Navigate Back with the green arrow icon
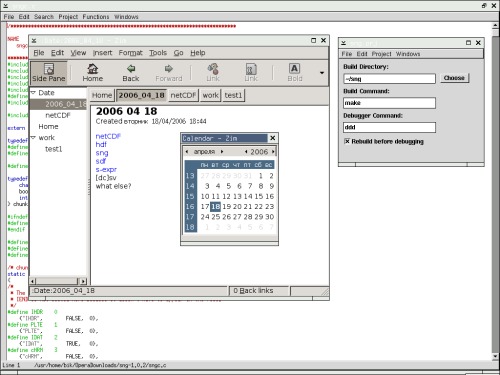The width and height of the screenshot is (500, 375). [131, 73]
